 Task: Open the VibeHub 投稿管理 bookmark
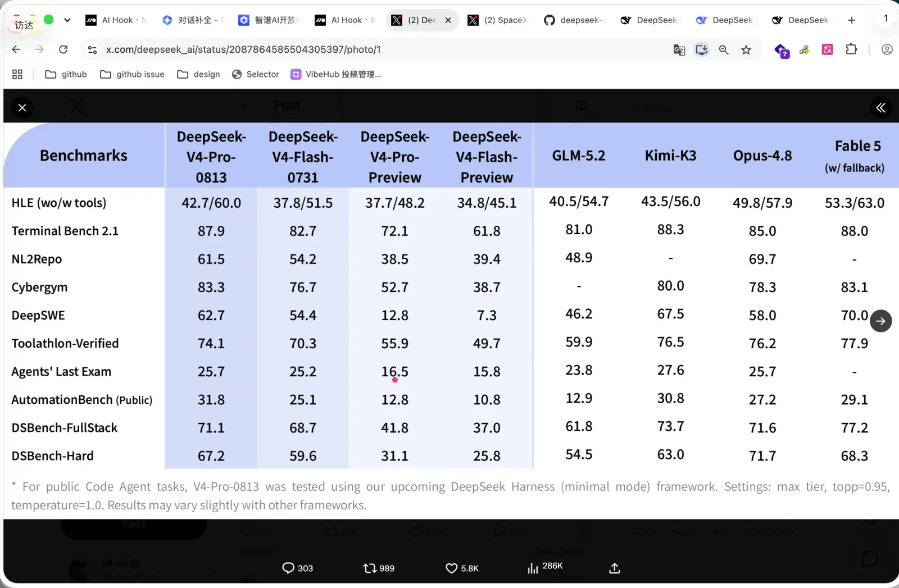tap(336, 74)
